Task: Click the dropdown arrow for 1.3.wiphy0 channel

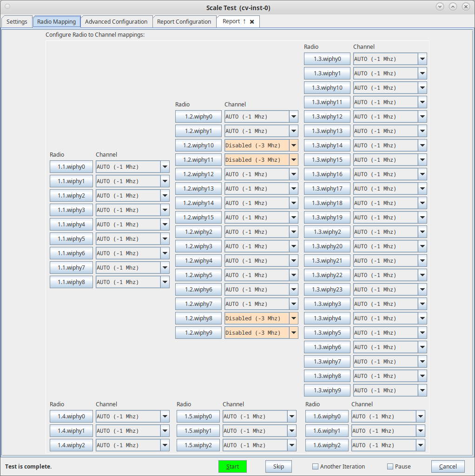Action: 422,59
